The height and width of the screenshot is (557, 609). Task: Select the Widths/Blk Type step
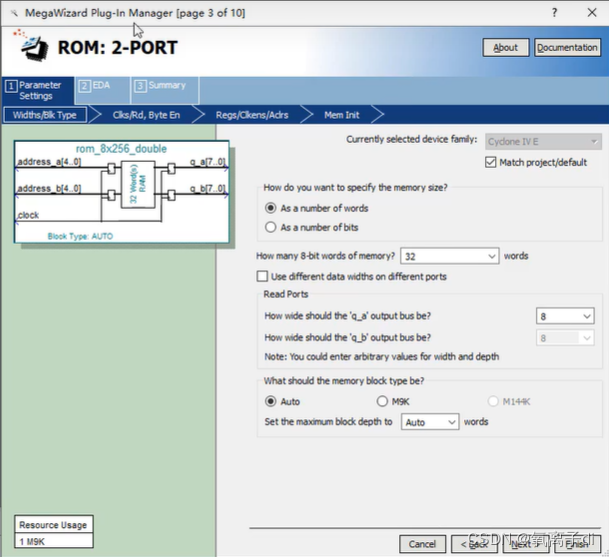[45, 115]
